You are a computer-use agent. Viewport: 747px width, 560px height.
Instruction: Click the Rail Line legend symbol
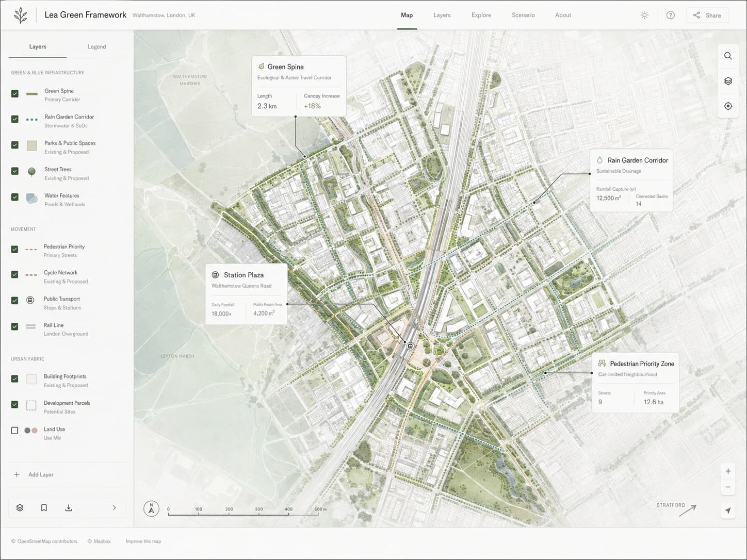pos(31,326)
